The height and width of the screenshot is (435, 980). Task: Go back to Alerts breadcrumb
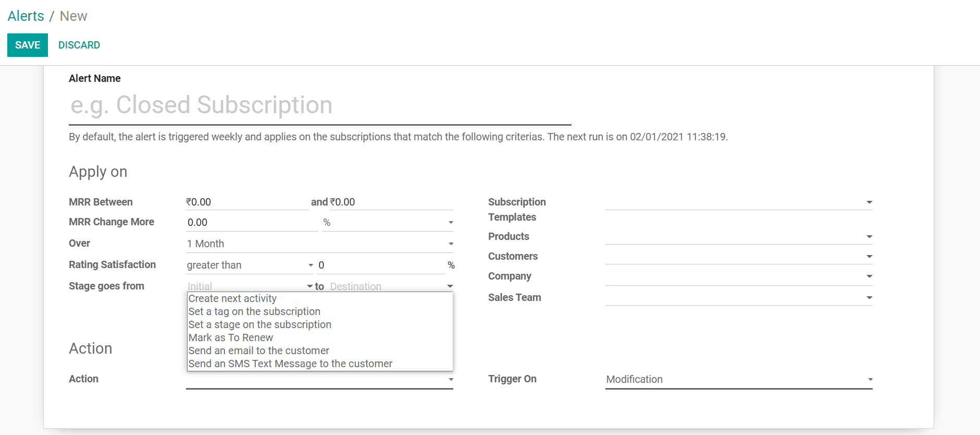tap(26, 16)
